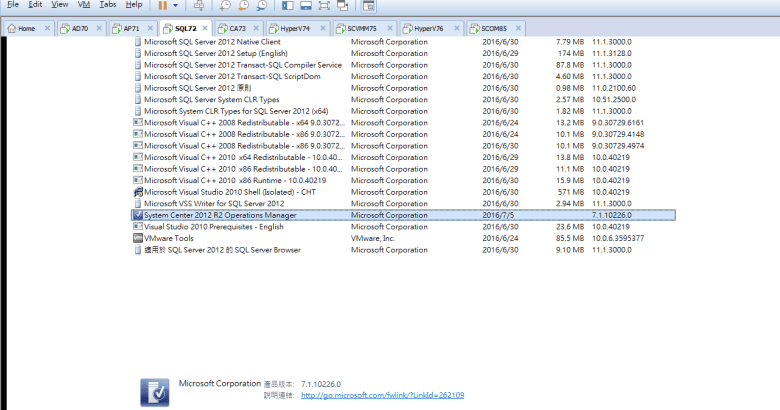Click the Unity mode toolbar icon
The image size is (780, 410).
tap(343, 5)
